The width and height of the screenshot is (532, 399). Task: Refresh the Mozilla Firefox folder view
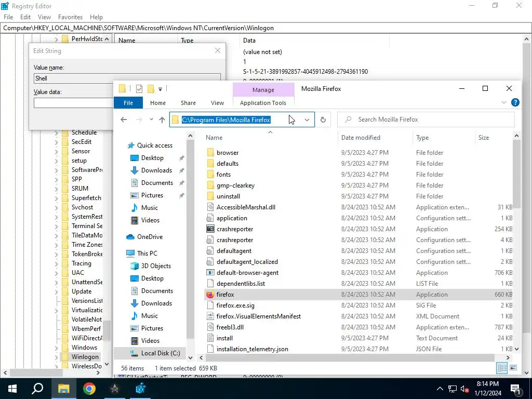(323, 119)
